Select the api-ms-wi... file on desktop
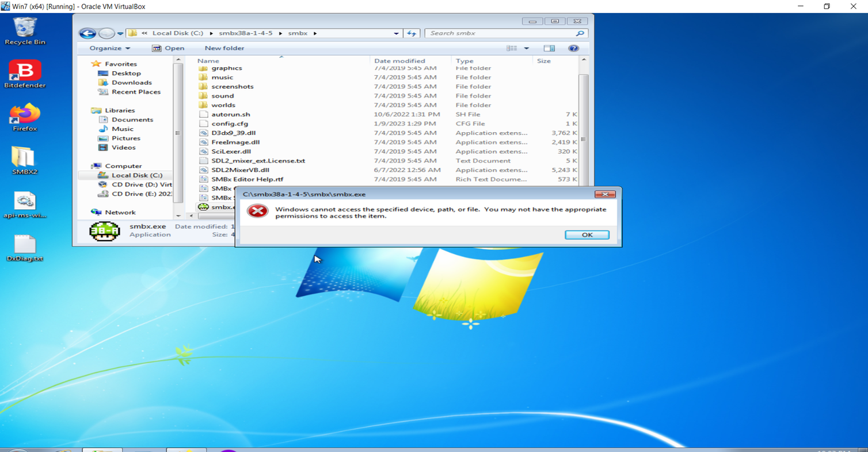 tap(25, 205)
